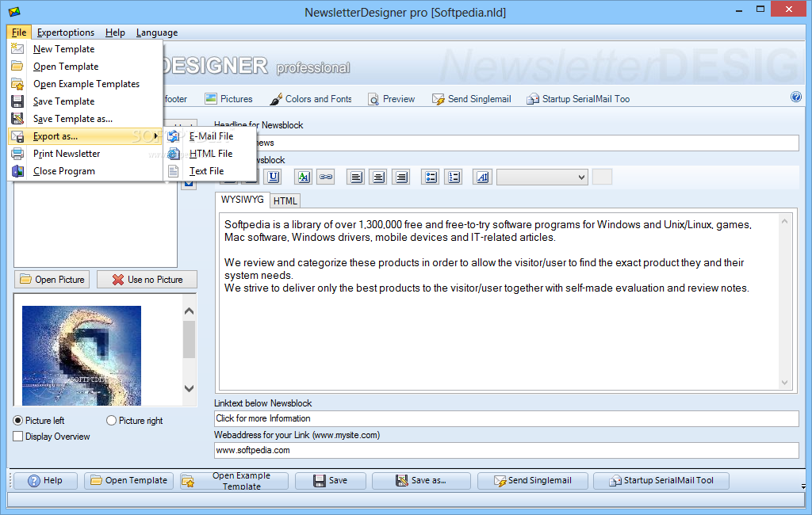812x515 pixels.
Task: Click the Linktext below Newsblock input field
Action: tap(507, 418)
